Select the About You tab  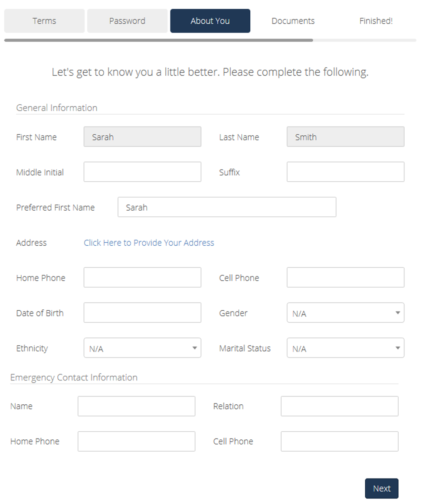(210, 21)
